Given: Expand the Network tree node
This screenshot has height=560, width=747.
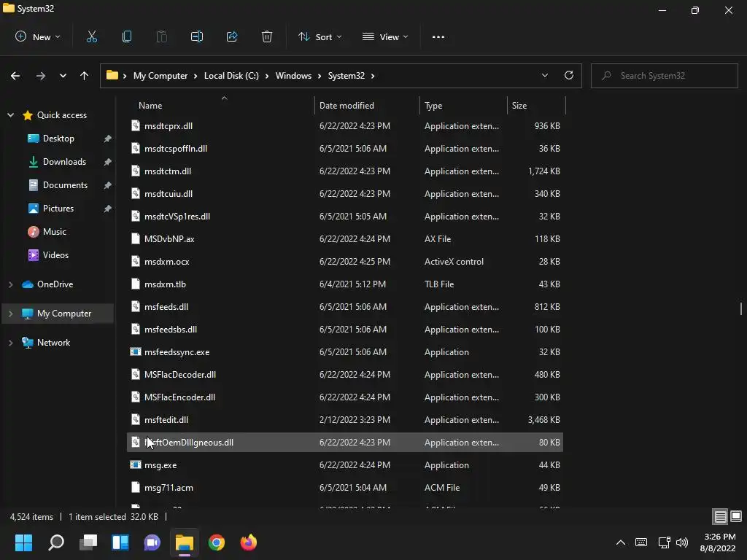Looking at the screenshot, I should [x=10, y=343].
